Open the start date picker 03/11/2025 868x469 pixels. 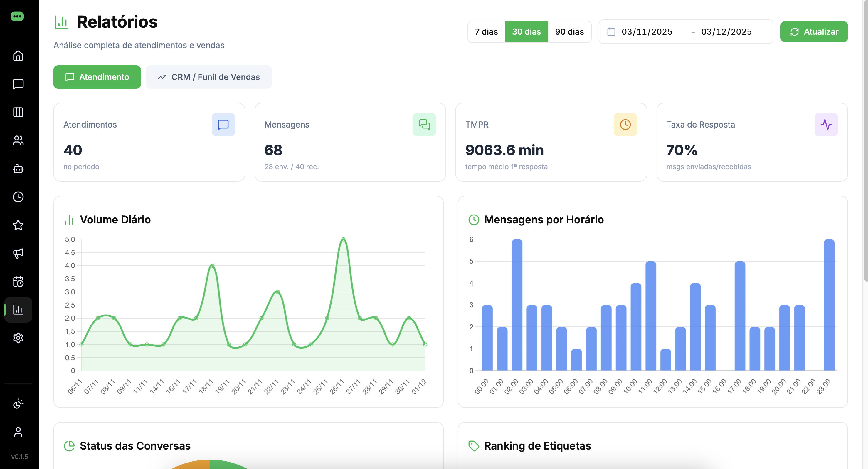point(647,32)
